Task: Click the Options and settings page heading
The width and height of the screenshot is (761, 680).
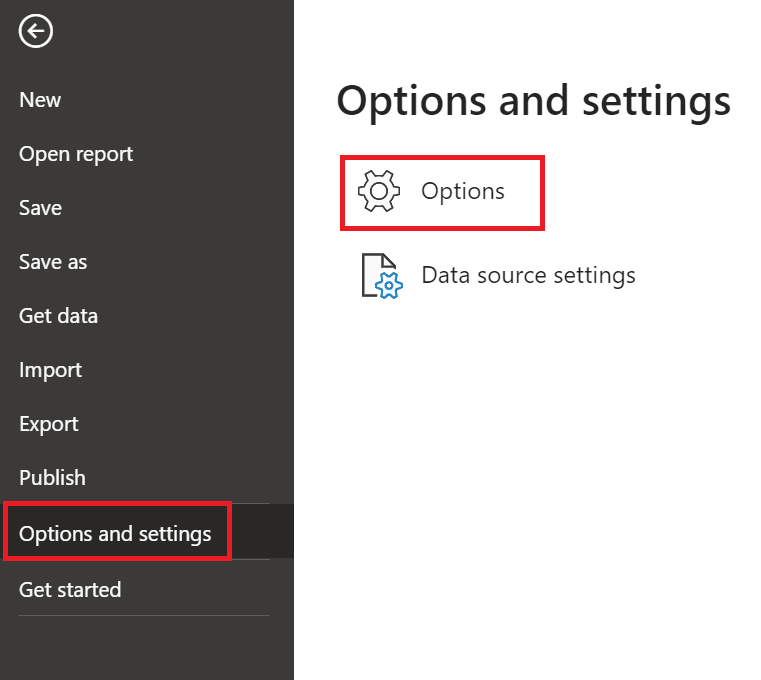Action: click(x=533, y=101)
